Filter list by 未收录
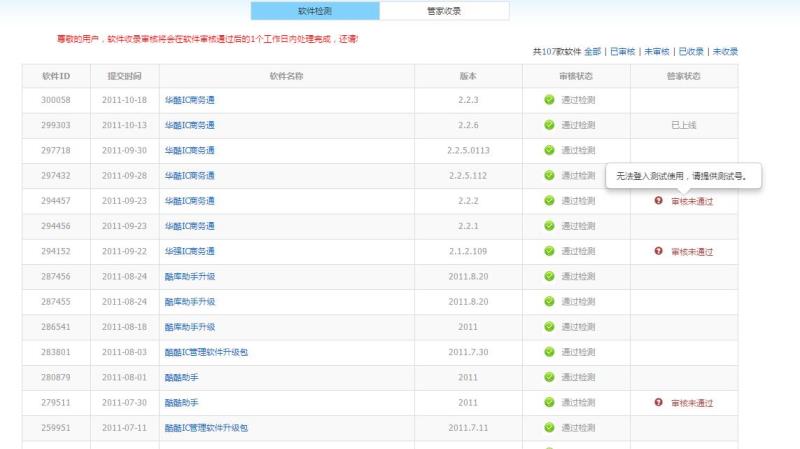 click(725, 52)
